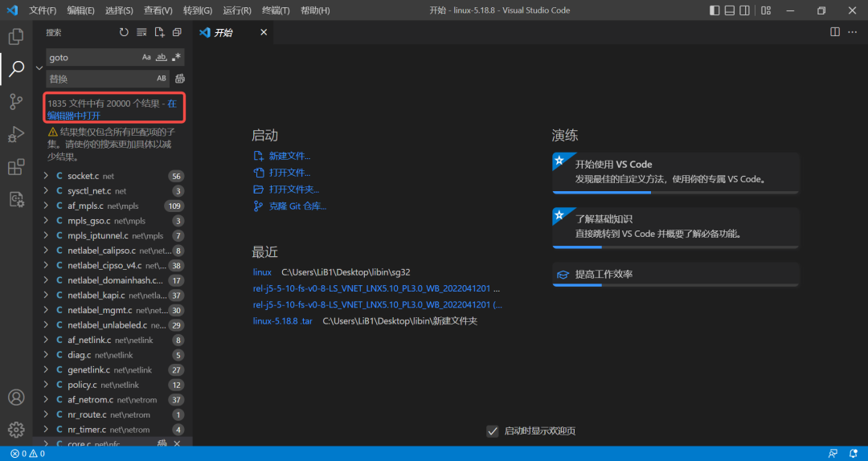Screen dimensions: 868x461
Task: Click 新建文件... link
Action: tap(289, 156)
